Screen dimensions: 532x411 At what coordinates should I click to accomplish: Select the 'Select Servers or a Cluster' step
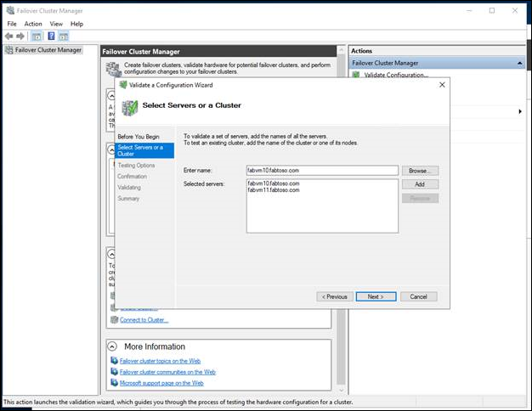(x=144, y=150)
